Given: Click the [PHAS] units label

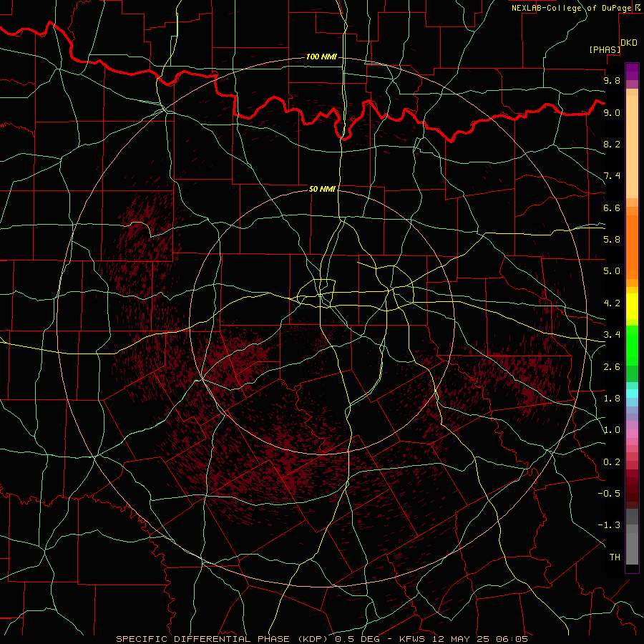Looking at the screenshot, I should [605, 50].
